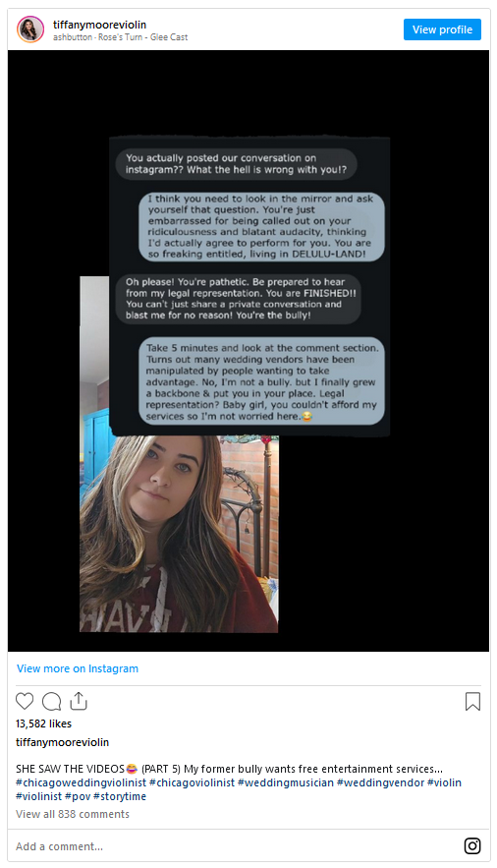Open the View more on Instagram link
The image size is (497, 868).
(x=78, y=668)
